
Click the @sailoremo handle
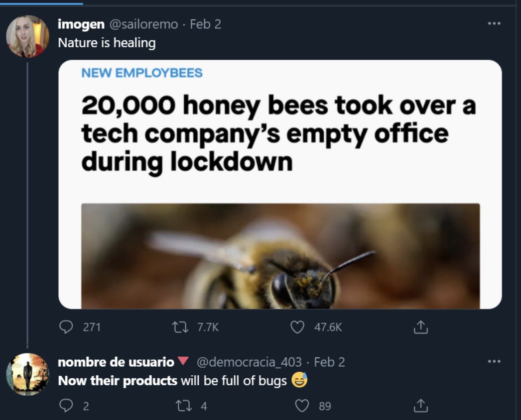point(143,24)
